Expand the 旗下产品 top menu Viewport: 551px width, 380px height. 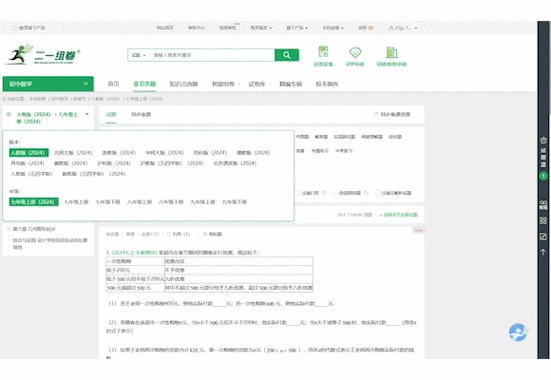[x=297, y=28]
